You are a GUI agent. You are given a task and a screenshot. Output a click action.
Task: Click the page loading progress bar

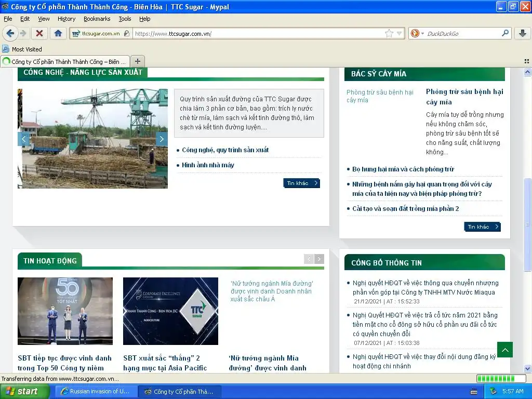pyautogui.click(x=500, y=379)
